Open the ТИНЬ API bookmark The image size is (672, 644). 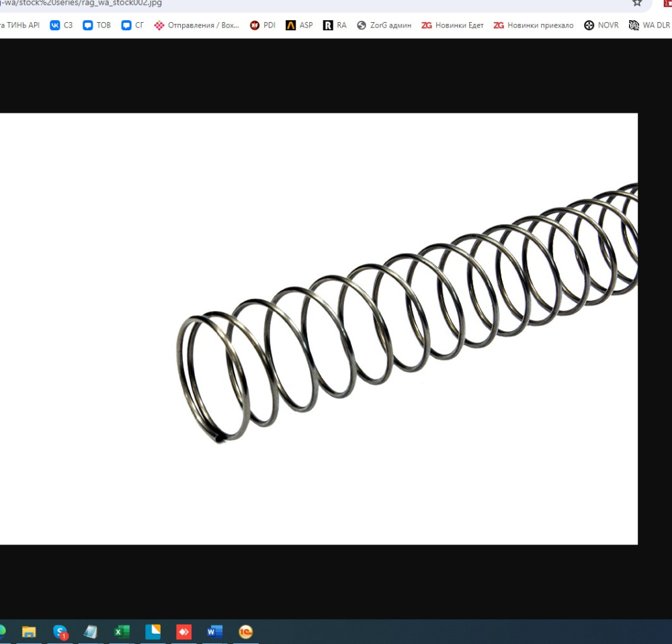tap(19, 26)
